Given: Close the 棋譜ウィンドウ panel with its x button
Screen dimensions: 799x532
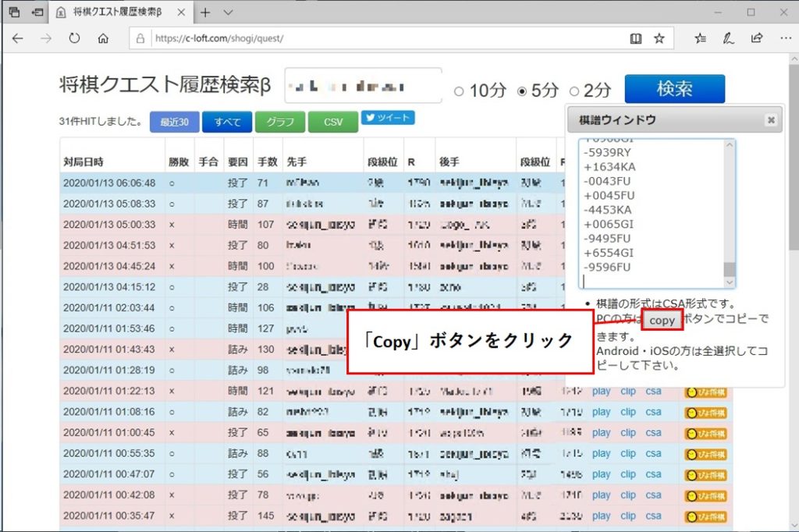Looking at the screenshot, I should click(771, 120).
